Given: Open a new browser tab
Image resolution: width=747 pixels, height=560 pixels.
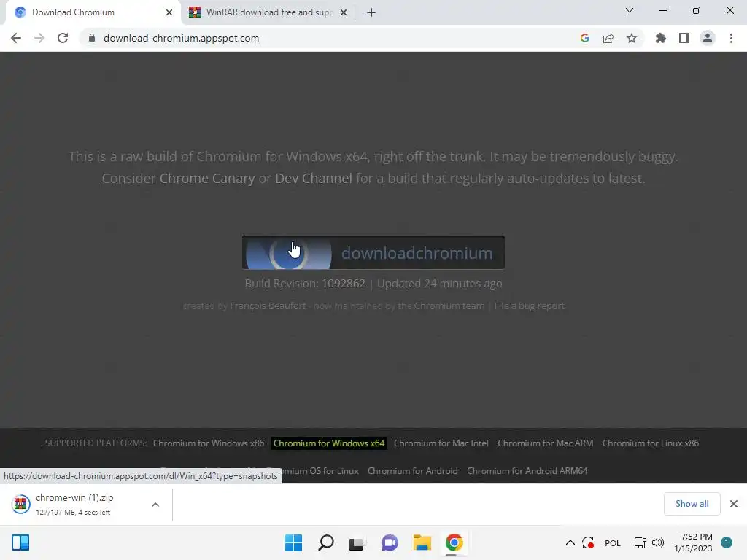Looking at the screenshot, I should [371, 12].
